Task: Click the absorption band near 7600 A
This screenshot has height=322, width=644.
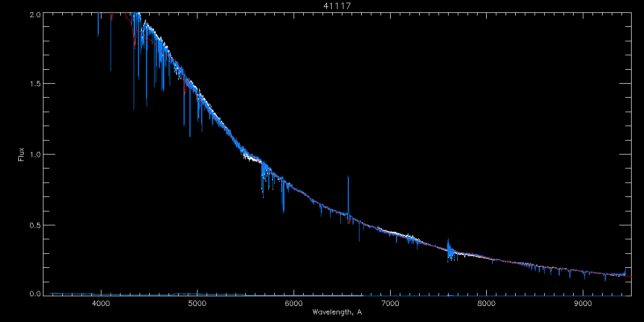Action: pos(451,251)
